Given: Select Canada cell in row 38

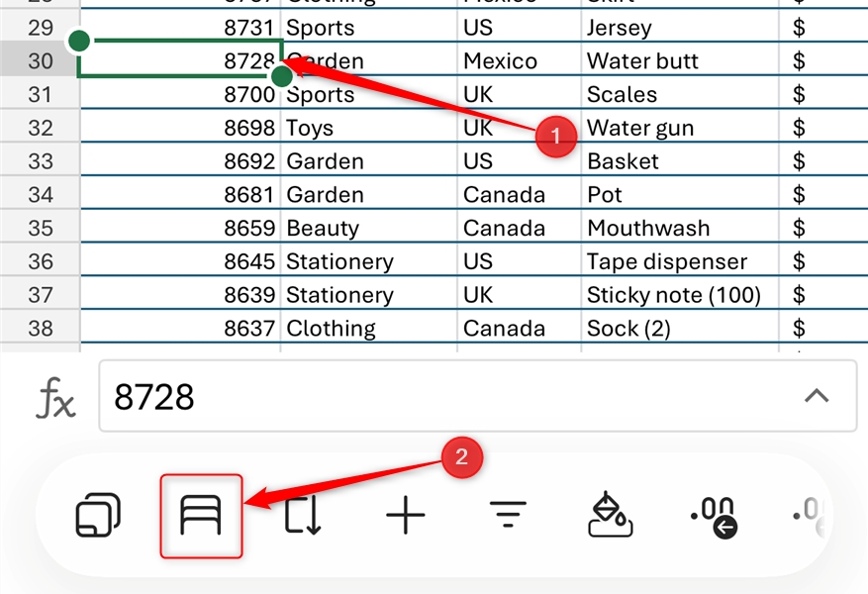Looking at the screenshot, I should click(x=520, y=328).
